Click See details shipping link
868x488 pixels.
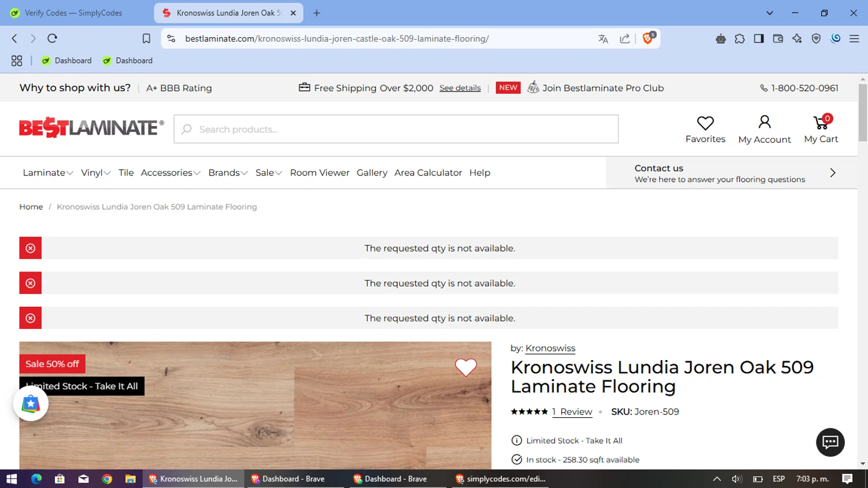pyautogui.click(x=460, y=88)
